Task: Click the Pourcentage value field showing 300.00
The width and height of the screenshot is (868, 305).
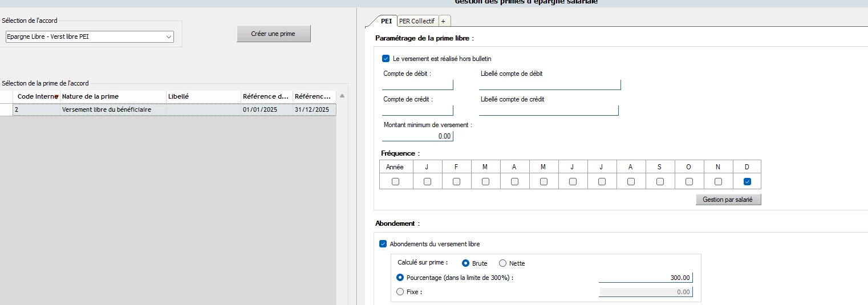Action: [x=645, y=278]
